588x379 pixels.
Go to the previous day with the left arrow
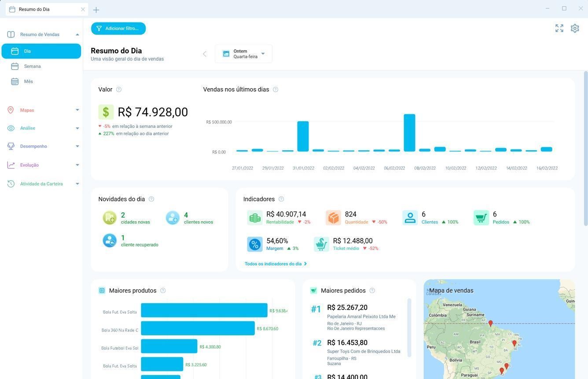pyautogui.click(x=205, y=54)
